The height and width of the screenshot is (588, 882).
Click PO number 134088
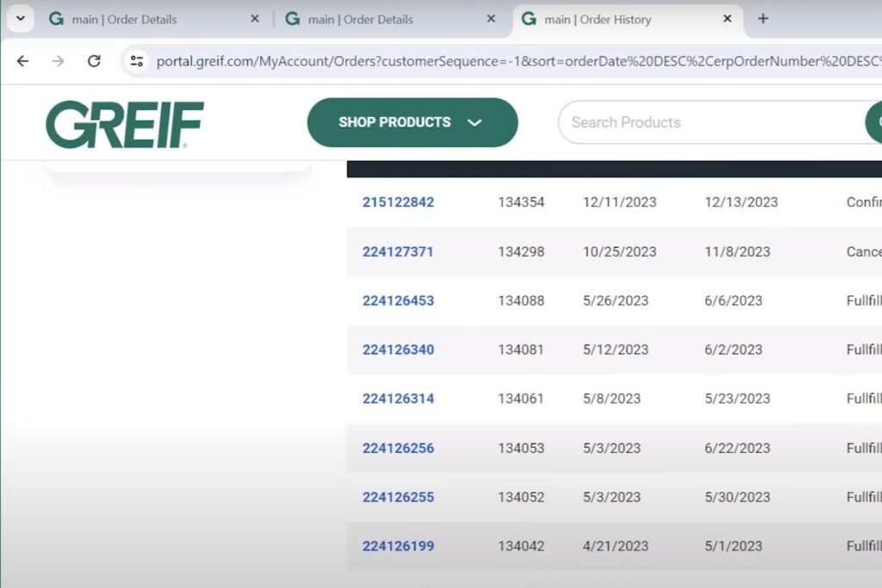[x=521, y=300]
